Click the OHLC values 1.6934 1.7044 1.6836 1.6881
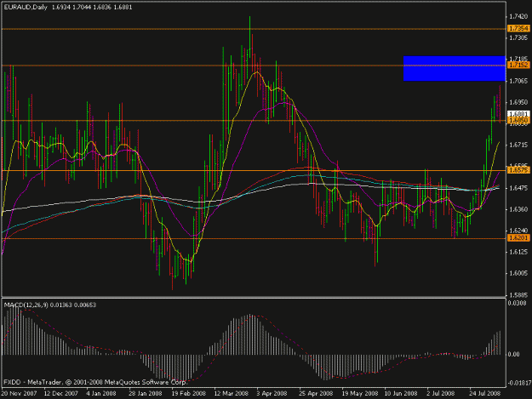The width and height of the screenshot is (532, 399). pos(92,7)
